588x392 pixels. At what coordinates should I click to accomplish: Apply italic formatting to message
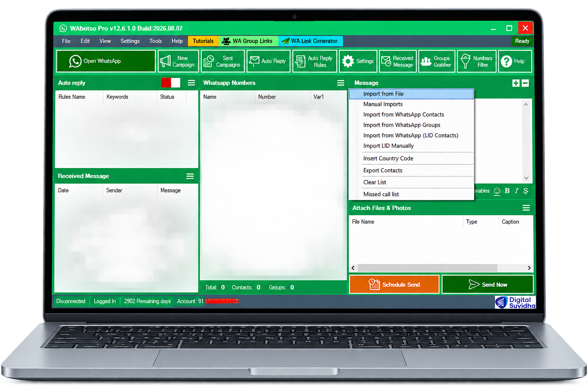tap(516, 191)
